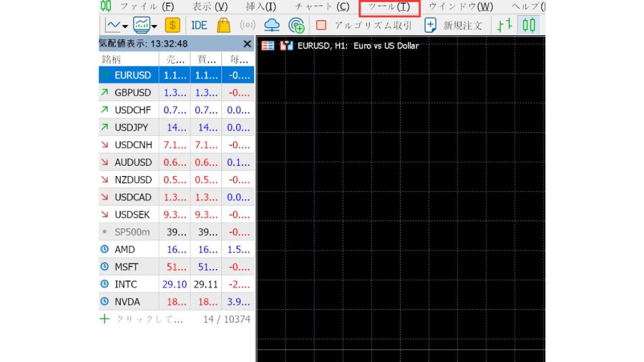Click the green MQL5 logo in the taskbar
The height and width of the screenshot is (362, 644).
[106, 7]
